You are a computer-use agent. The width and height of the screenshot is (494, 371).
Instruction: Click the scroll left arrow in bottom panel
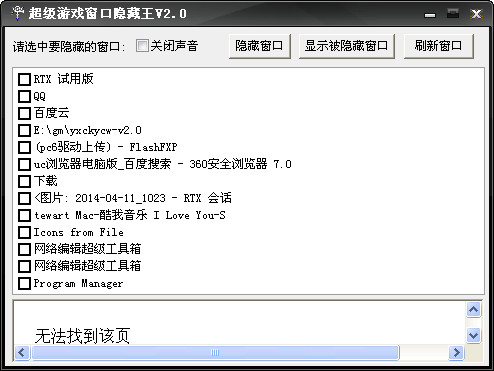click(22, 352)
